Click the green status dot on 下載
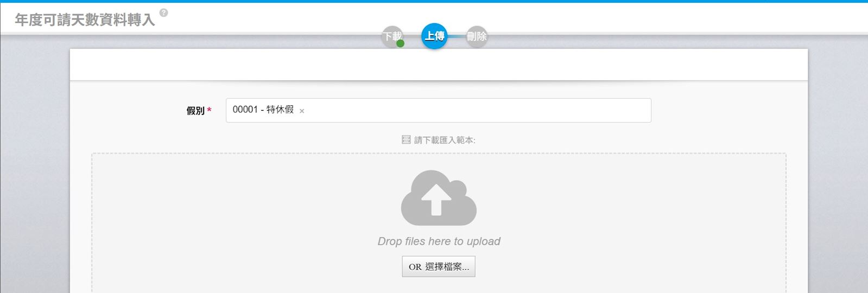Image resolution: width=868 pixels, height=293 pixels. [400, 43]
